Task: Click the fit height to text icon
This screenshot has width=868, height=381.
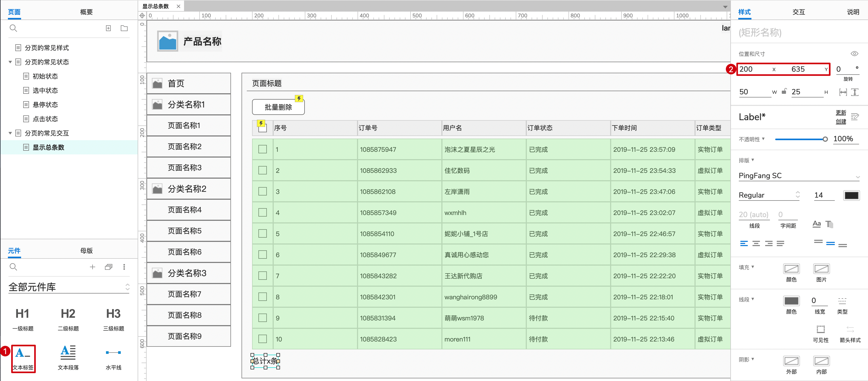Action: 855,92
